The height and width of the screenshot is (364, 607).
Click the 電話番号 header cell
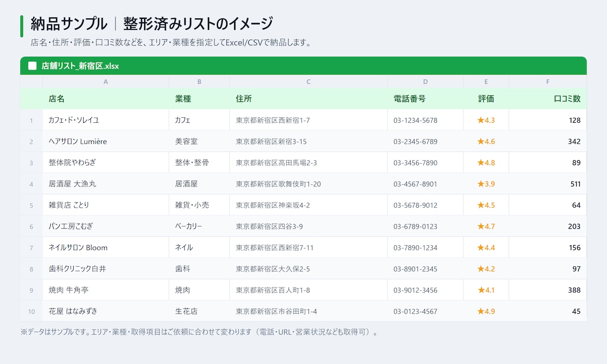point(425,98)
